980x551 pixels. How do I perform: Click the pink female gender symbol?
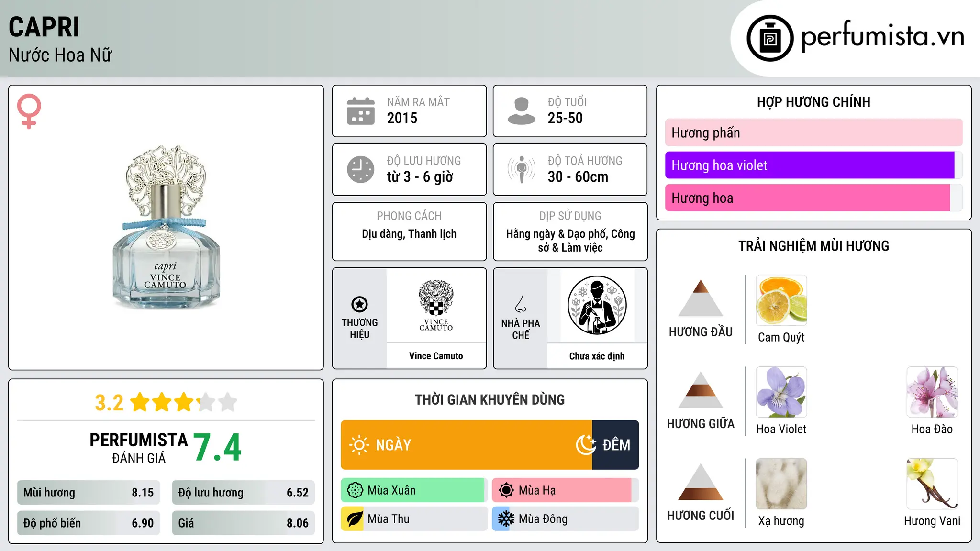[x=29, y=111]
